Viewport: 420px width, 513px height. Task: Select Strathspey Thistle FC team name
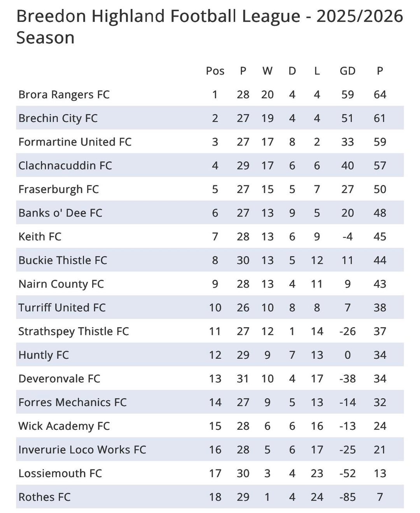pos(73,332)
